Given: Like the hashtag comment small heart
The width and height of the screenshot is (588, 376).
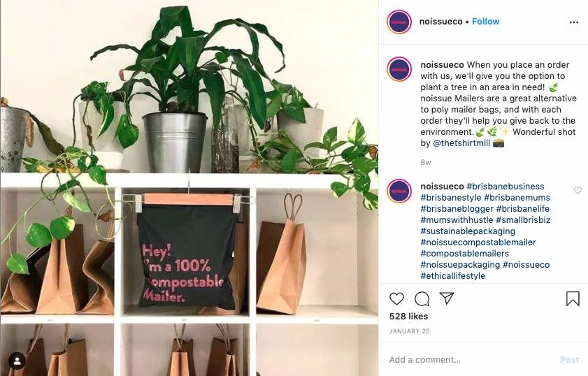Looking at the screenshot, I should pyautogui.click(x=578, y=190).
